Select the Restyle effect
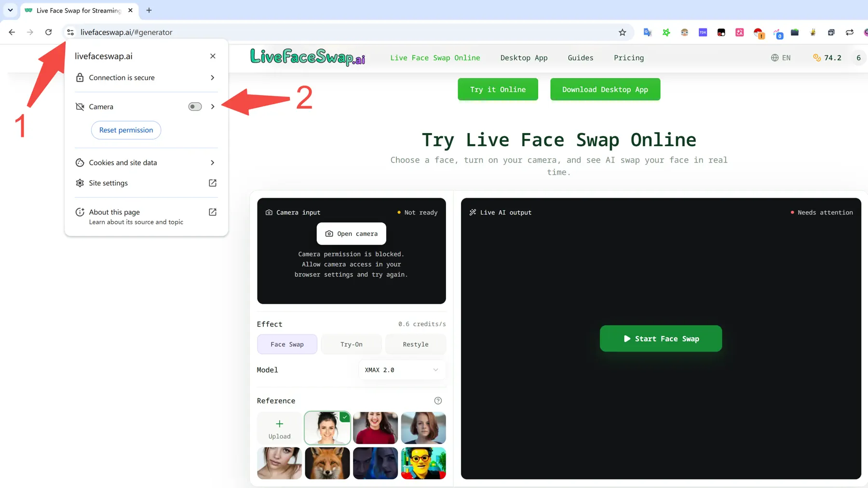 point(416,344)
